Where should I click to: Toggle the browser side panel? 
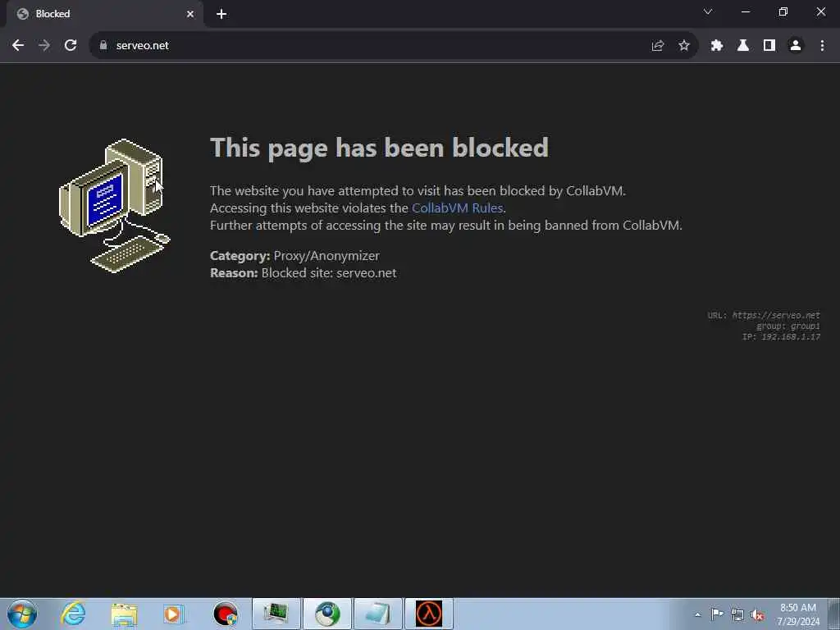click(769, 46)
